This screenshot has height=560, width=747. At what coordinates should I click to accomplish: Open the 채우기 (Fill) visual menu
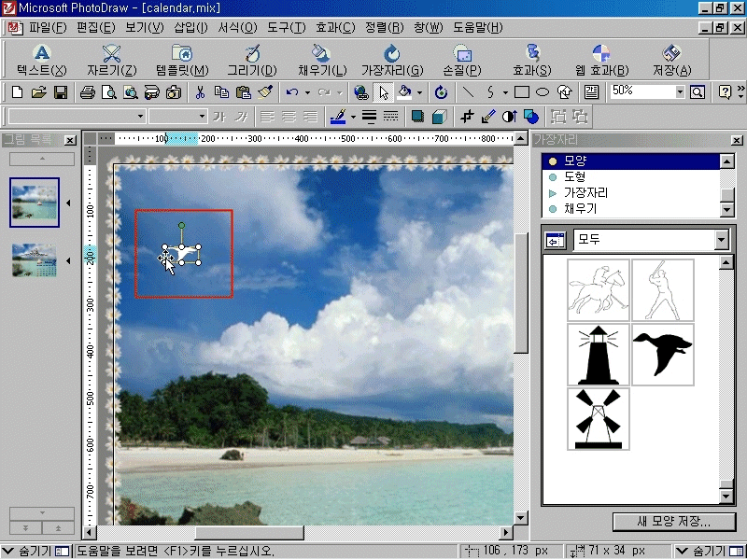click(322, 61)
